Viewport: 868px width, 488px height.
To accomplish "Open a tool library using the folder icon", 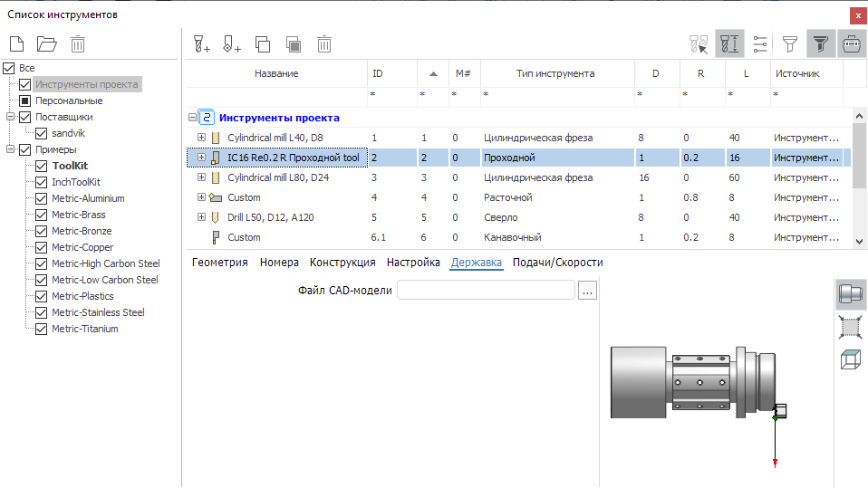I will tap(46, 43).
